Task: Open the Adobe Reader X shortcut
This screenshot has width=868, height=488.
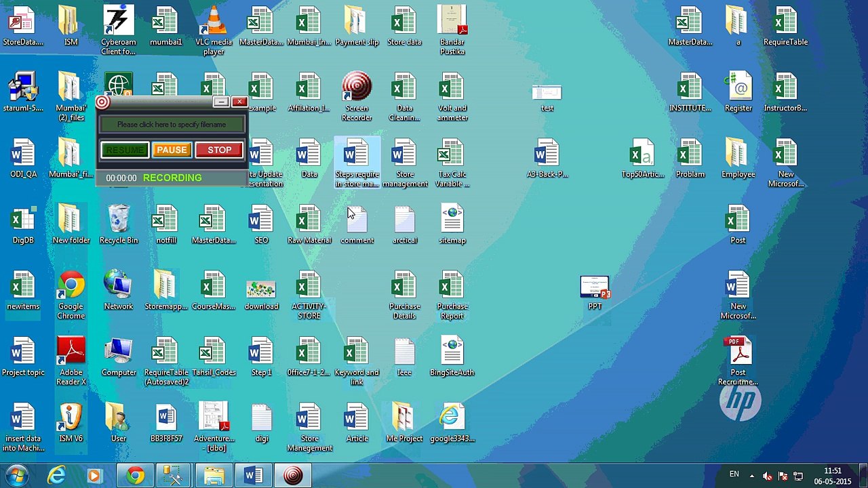Action: [x=71, y=361]
